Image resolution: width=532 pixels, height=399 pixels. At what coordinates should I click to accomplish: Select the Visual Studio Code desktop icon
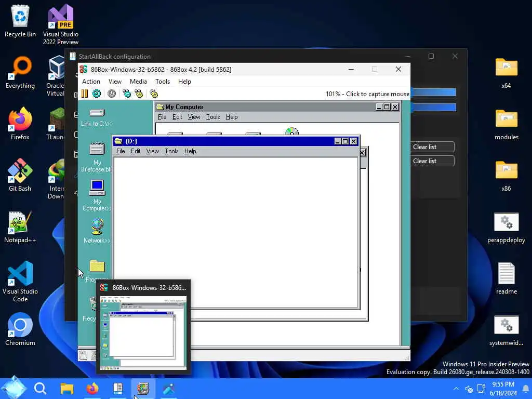(x=20, y=282)
